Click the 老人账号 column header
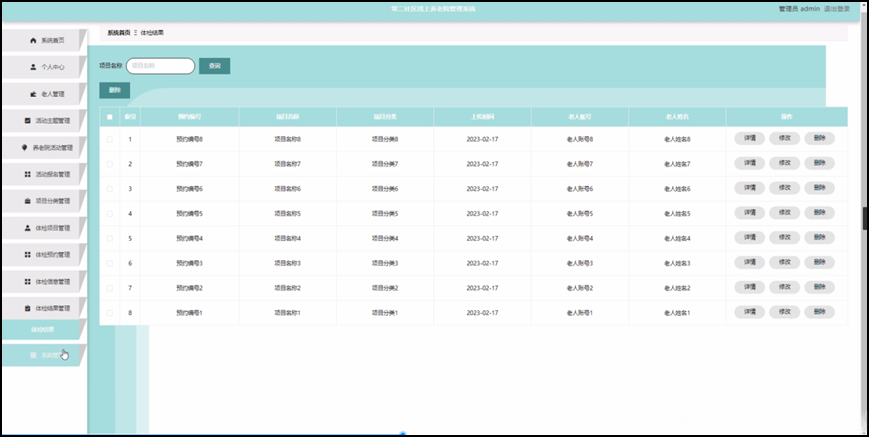869x437 pixels. (580, 117)
